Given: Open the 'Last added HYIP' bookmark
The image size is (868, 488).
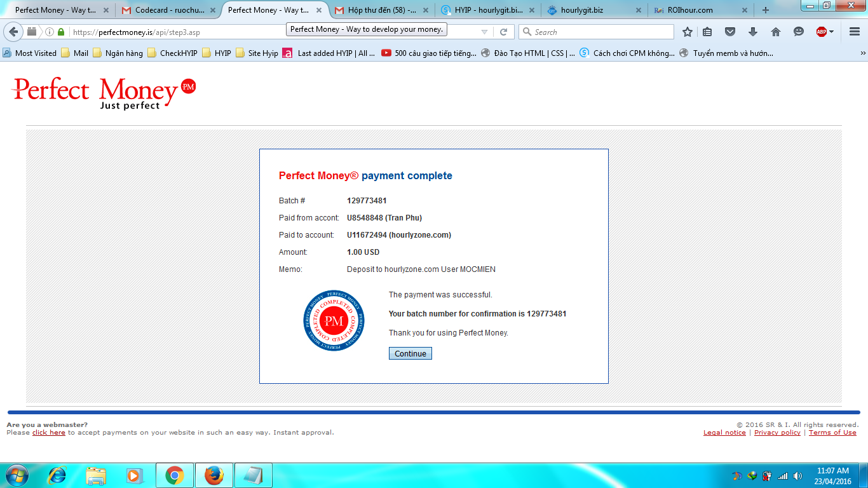Looking at the screenshot, I should coord(329,53).
